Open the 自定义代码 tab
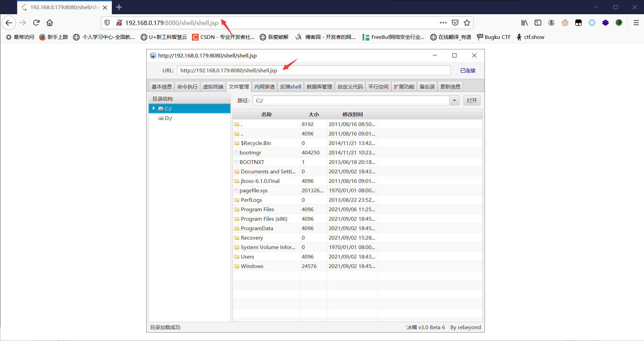 point(350,87)
